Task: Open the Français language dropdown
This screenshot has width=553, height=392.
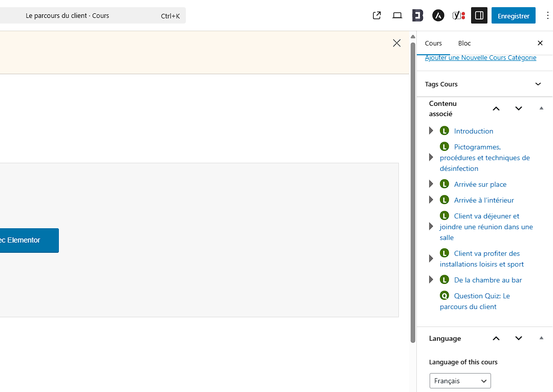Action: click(x=460, y=381)
